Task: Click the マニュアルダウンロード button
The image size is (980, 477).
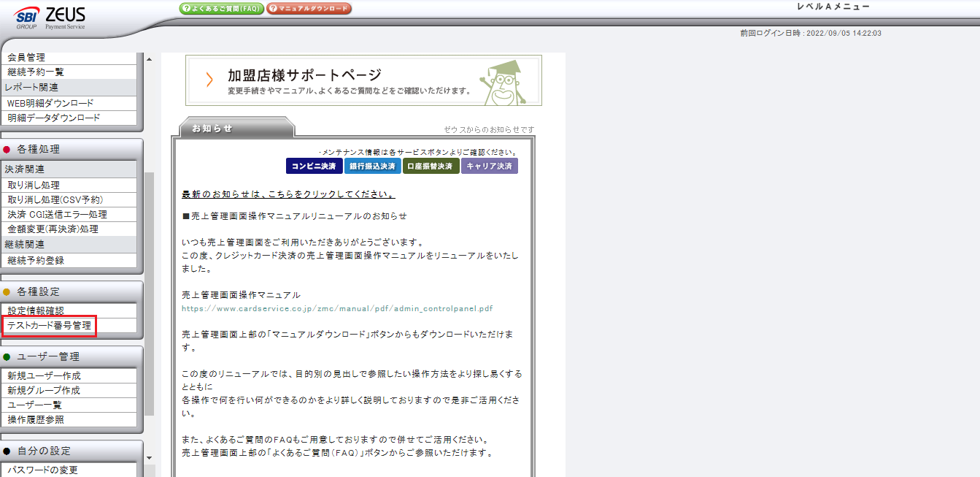Action: tap(309, 9)
